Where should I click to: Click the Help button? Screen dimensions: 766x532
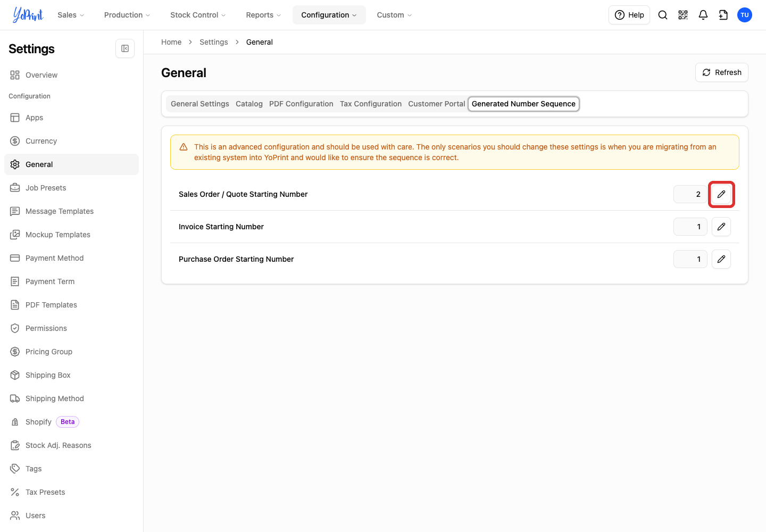[629, 15]
